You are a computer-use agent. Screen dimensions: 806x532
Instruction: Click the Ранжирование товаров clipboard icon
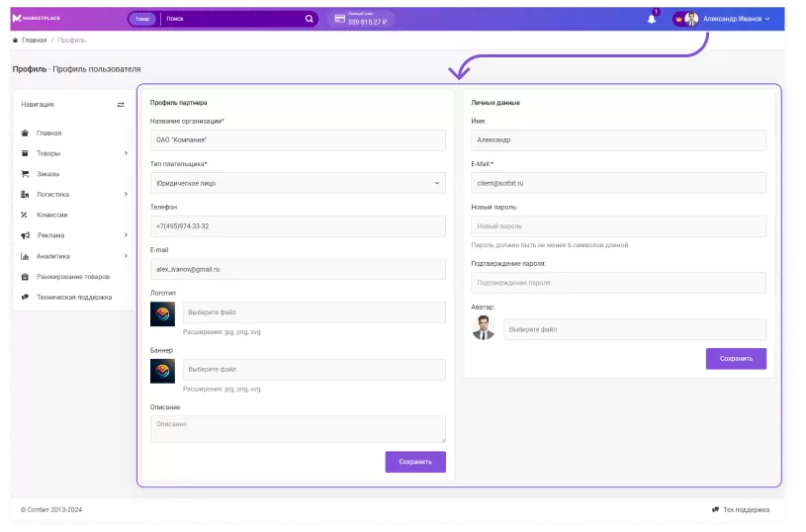(25, 277)
